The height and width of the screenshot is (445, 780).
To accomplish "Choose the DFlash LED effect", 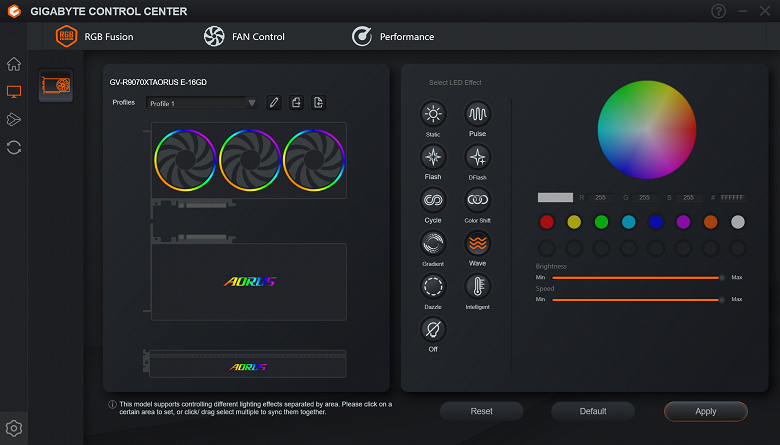I will [x=478, y=157].
